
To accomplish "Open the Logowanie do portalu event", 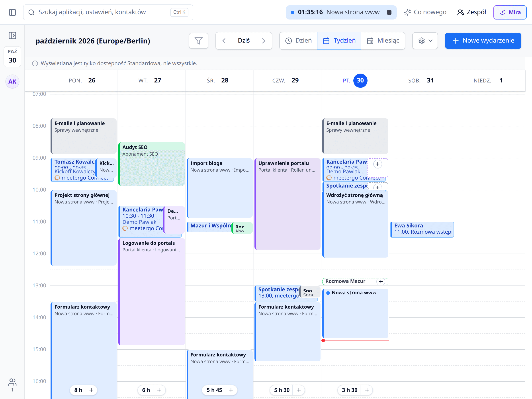I will [x=152, y=291].
